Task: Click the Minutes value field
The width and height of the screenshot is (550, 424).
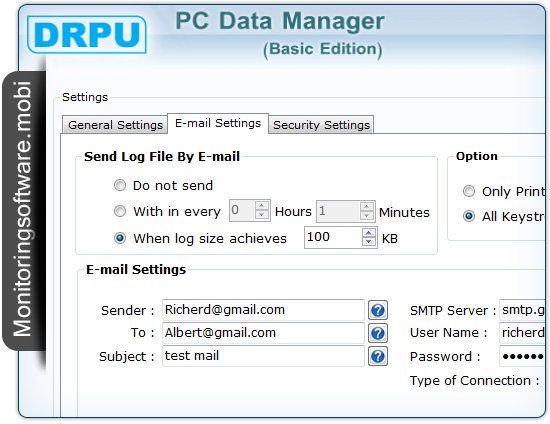Action: pos(338,211)
